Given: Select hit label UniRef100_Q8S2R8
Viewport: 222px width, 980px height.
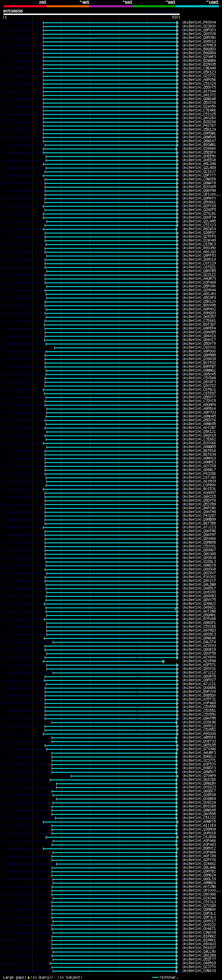Looking at the screenshot, I should pos(199,955).
